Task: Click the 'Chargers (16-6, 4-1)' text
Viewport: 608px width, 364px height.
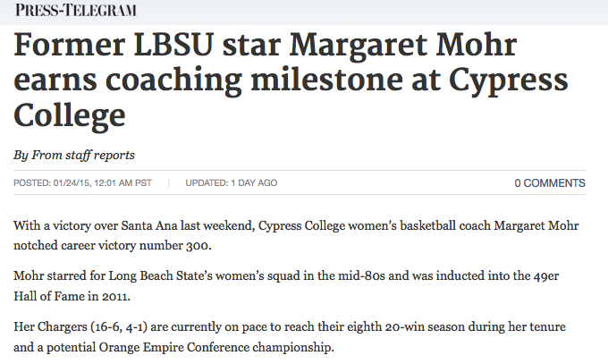Action: pyautogui.click(x=92, y=326)
